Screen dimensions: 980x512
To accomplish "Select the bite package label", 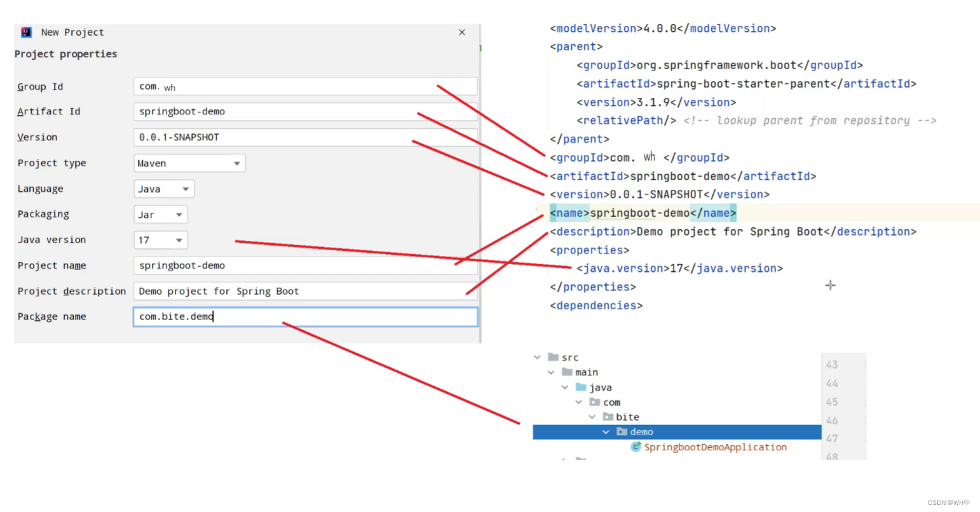I will coord(627,417).
